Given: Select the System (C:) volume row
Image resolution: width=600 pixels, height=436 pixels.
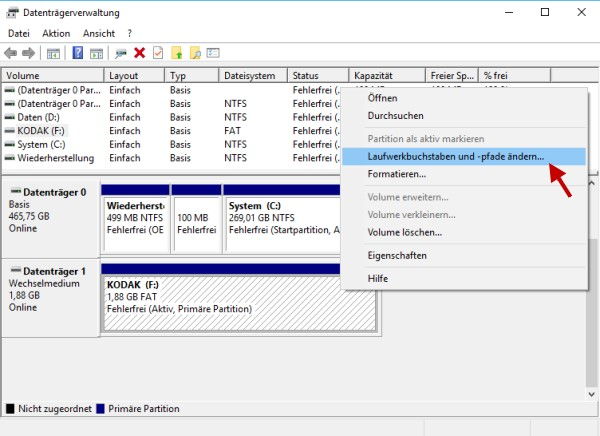Looking at the screenshot, I should point(171,145).
